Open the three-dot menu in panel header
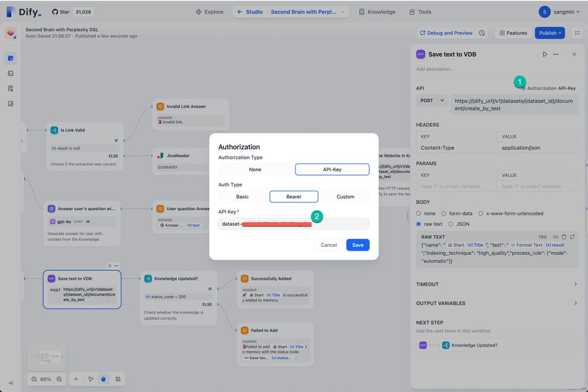 pyautogui.click(x=556, y=55)
